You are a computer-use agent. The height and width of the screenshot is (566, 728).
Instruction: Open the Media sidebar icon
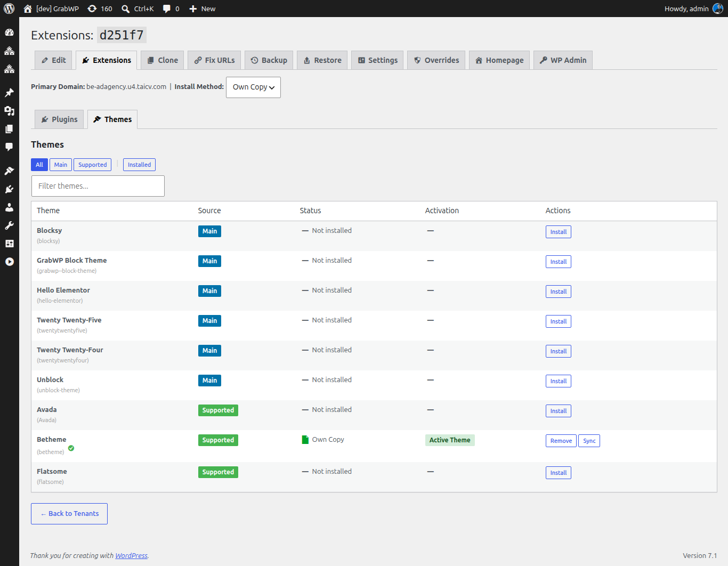coord(9,111)
